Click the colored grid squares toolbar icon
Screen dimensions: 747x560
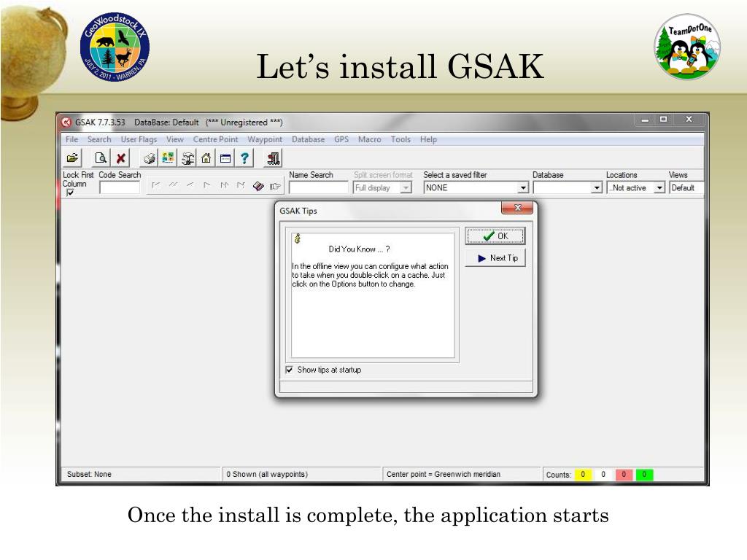point(168,158)
